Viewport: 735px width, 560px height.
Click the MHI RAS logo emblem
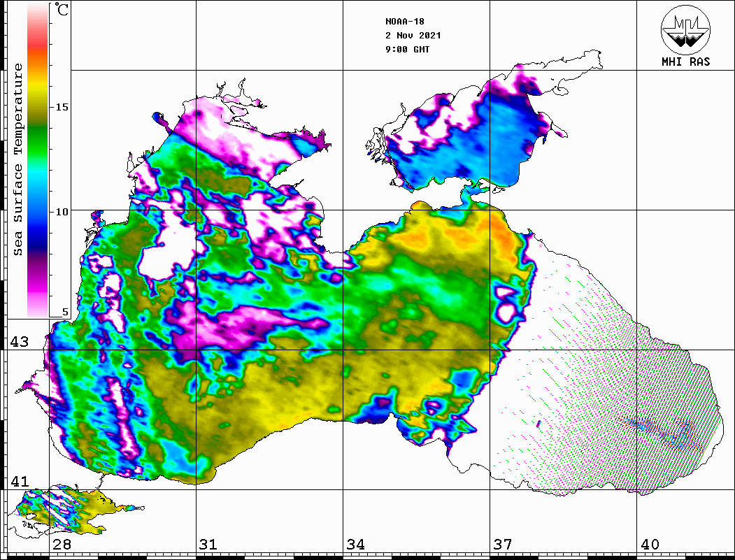(x=685, y=29)
